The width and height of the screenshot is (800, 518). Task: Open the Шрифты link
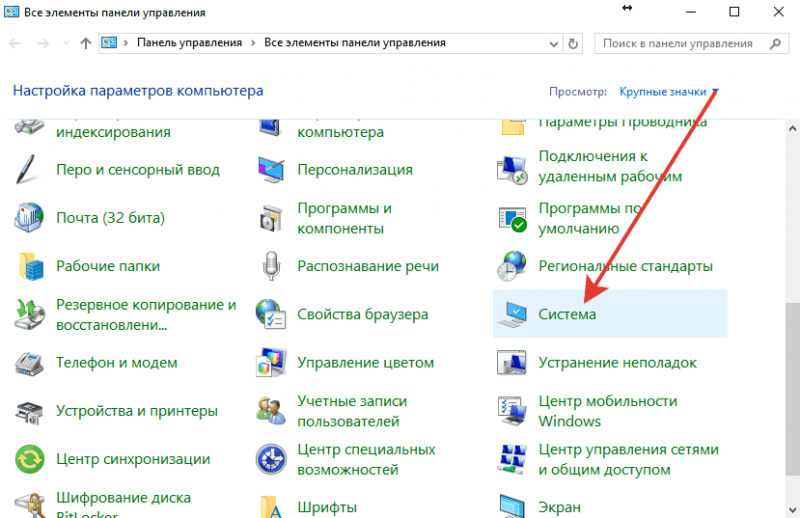(327, 507)
